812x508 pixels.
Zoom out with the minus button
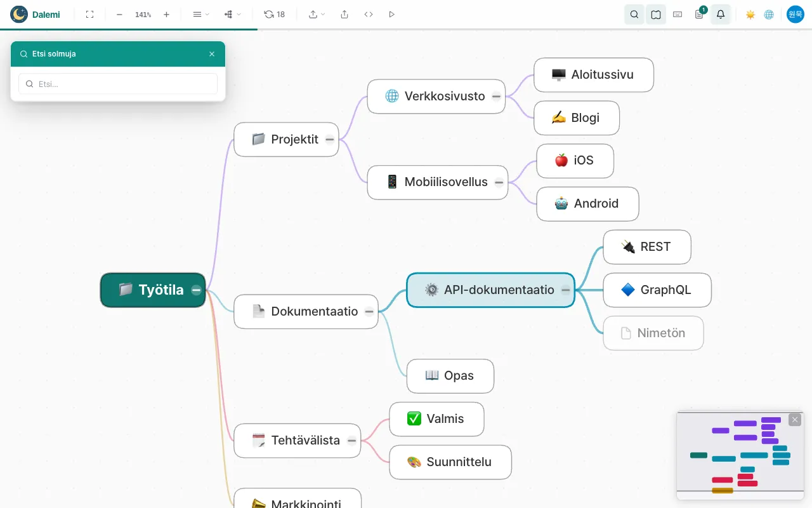click(119, 15)
